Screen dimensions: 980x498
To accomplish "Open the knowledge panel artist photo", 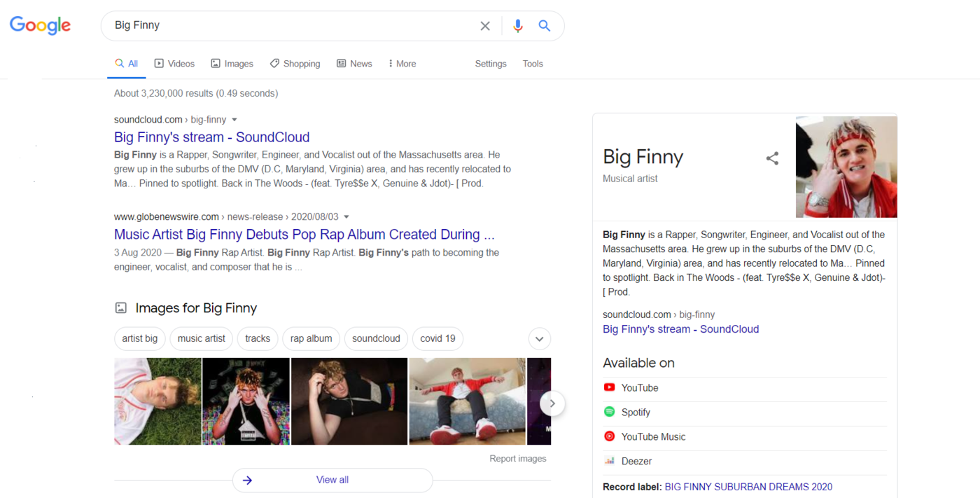I will (846, 167).
